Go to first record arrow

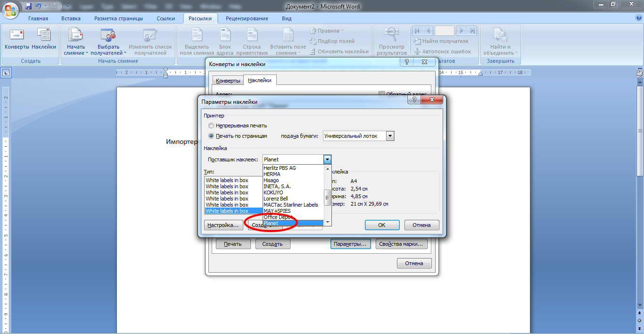click(x=417, y=31)
